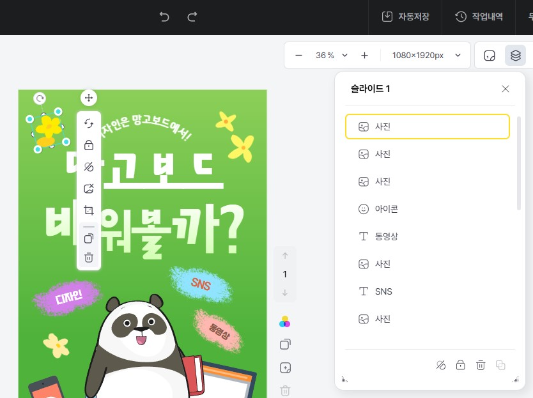
Task: Close the 슬라이드 1 layer panel
Action: pos(505,89)
